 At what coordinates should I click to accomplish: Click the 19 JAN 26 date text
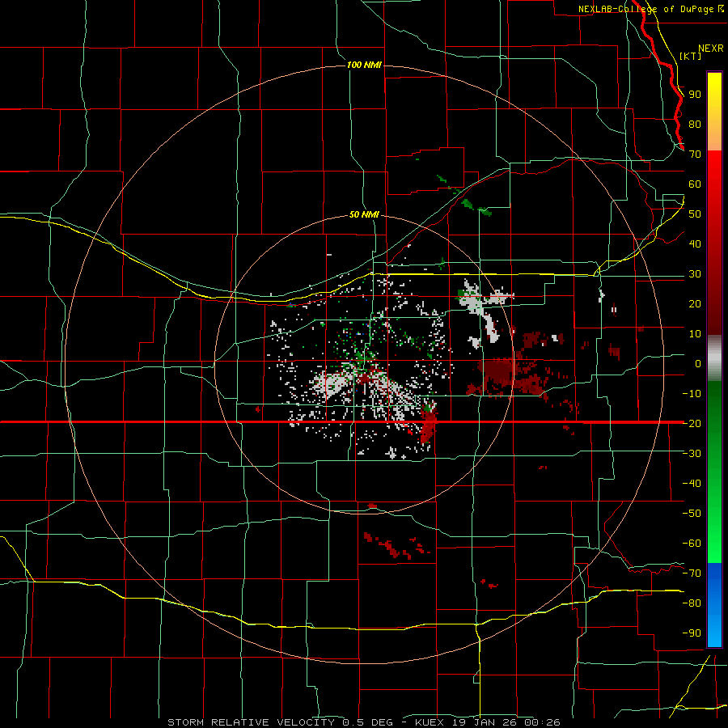(x=488, y=722)
